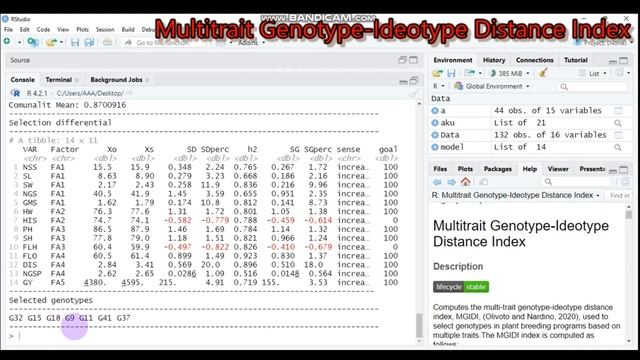This screenshot has width=640, height=360.
Task: Switch to the Packages tab
Action: coord(498,169)
